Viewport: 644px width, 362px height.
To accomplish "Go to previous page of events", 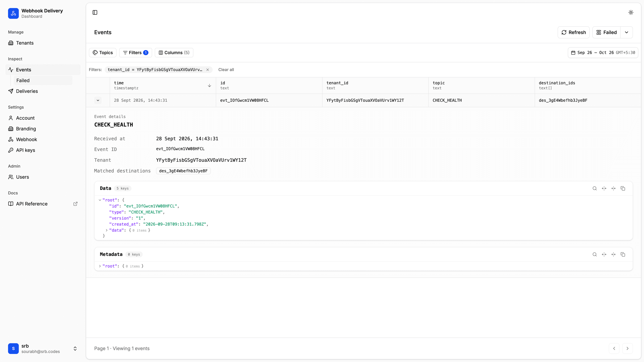I will coord(614,349).
